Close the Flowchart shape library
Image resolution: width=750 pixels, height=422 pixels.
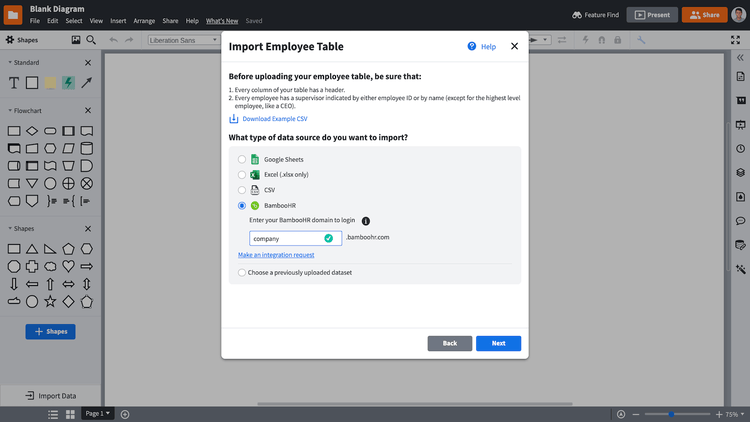tap(88, 111)
